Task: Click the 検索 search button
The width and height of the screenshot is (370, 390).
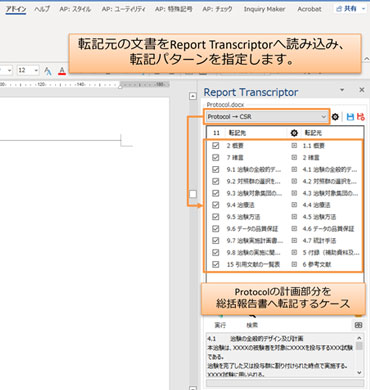Action: [x=252, y=322]
